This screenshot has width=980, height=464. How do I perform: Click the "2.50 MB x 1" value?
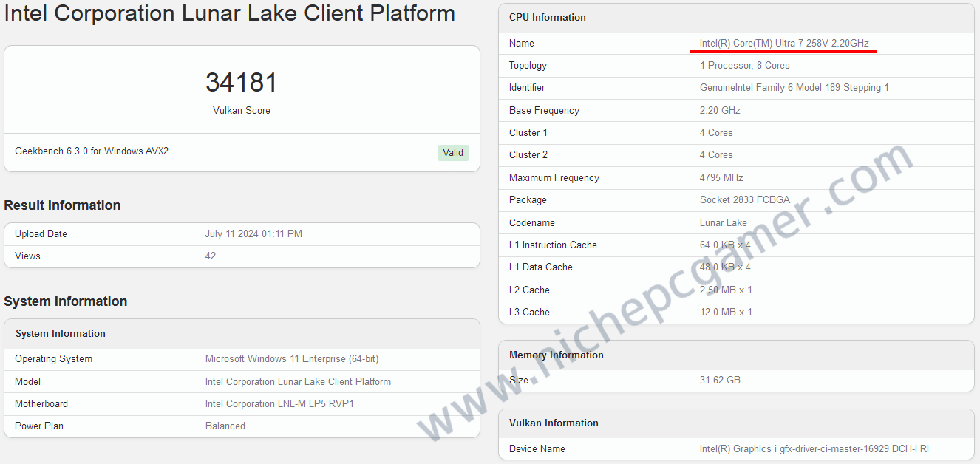pos(726,290)
